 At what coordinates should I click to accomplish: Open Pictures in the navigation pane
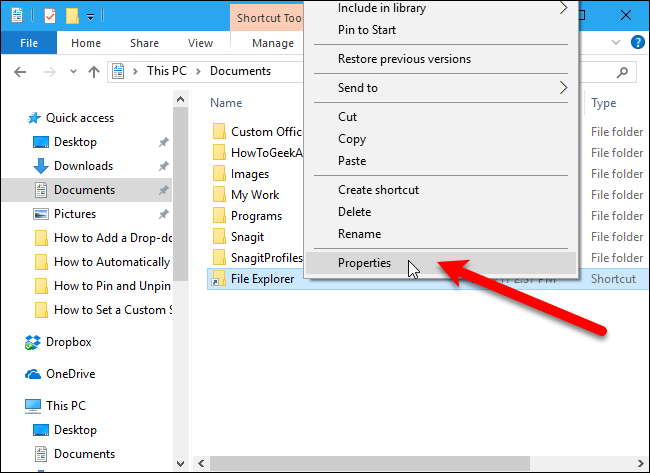[x=75, y=214]
